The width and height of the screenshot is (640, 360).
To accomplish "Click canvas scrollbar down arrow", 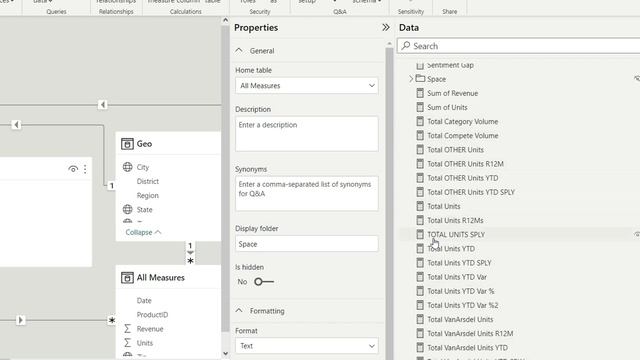I will point(225,353).
